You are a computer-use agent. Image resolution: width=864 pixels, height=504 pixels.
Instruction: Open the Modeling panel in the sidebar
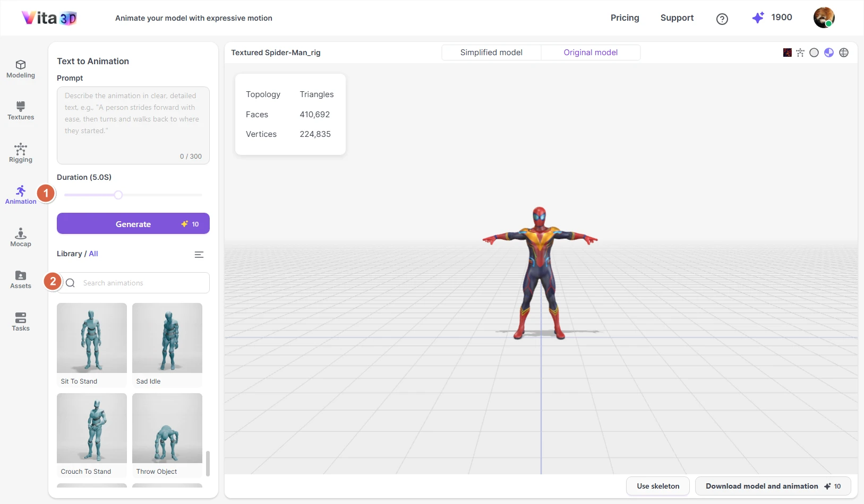click(20, 69)
